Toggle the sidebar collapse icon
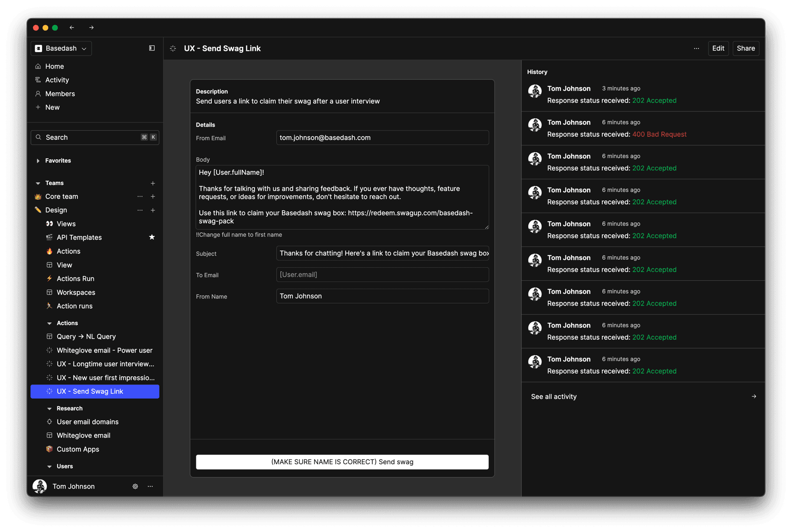Image resolution: width=792 pixels, height=532 pixels. click(152, 48)
